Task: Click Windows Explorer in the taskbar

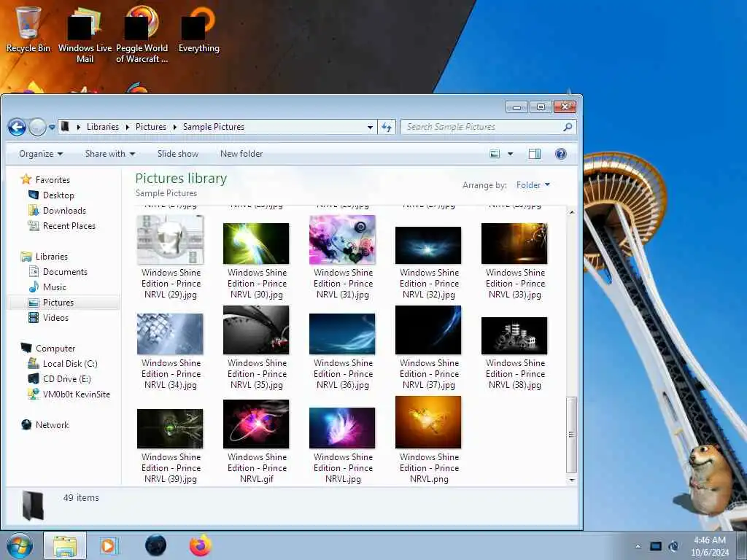Action: click(x=65, y=545)
